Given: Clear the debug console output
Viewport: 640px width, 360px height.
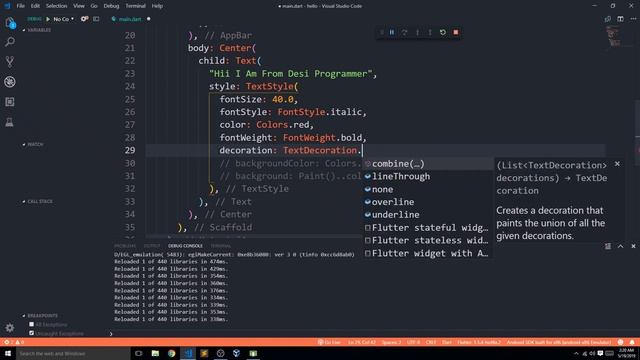Looking at the screenshot, I should [608, 246].
